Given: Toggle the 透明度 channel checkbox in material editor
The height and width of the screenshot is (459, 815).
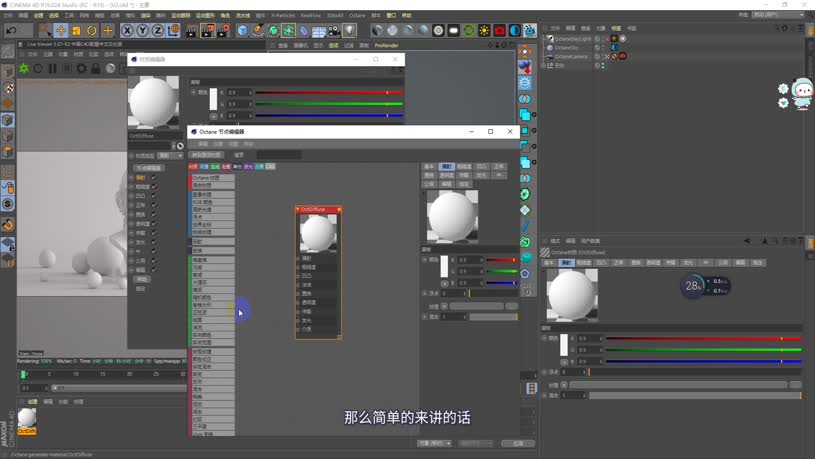Looking at the screenshot, I should (x=154, y=224).
